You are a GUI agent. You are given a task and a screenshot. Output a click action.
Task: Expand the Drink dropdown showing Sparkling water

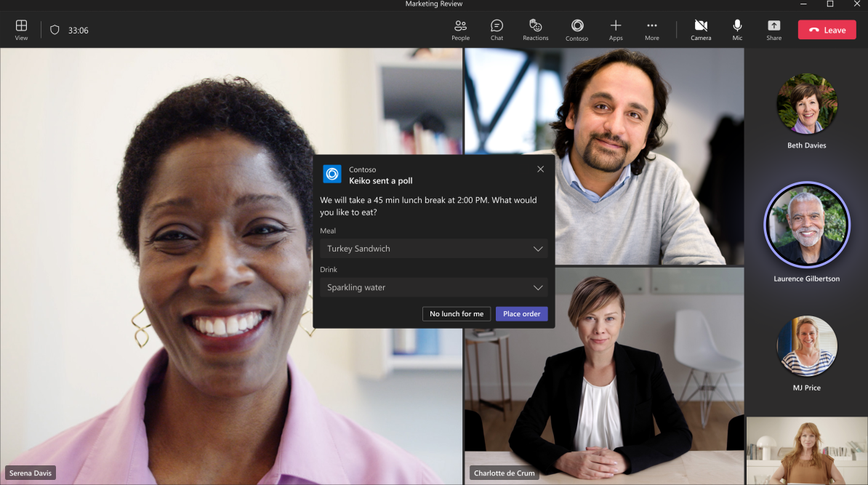[x=433, y=287]
